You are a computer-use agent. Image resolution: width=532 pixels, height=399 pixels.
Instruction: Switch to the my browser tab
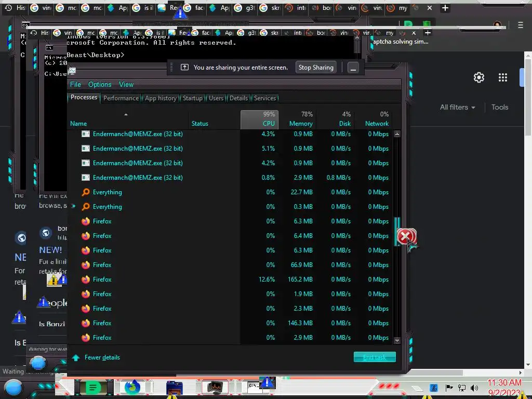397,7
